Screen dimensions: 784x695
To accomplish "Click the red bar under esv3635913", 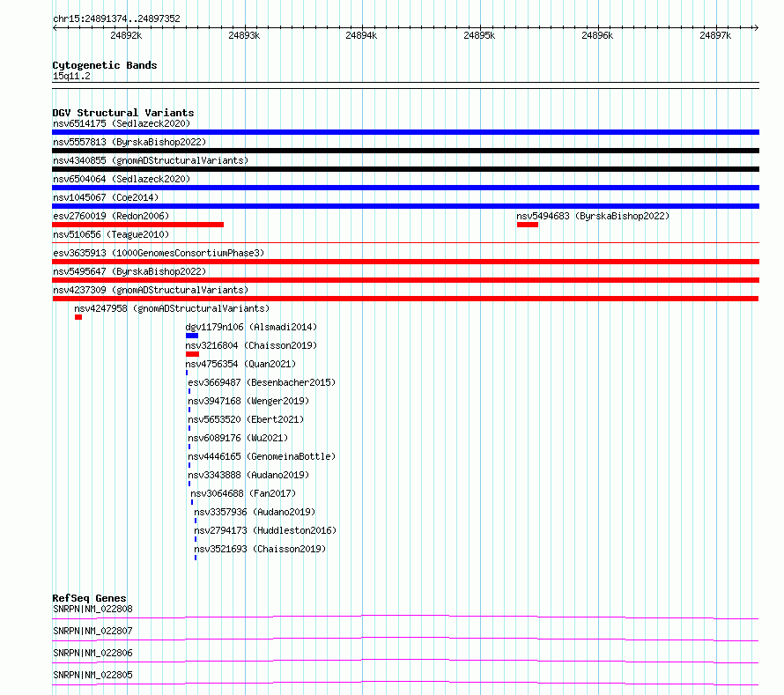I will coord(405,262).
